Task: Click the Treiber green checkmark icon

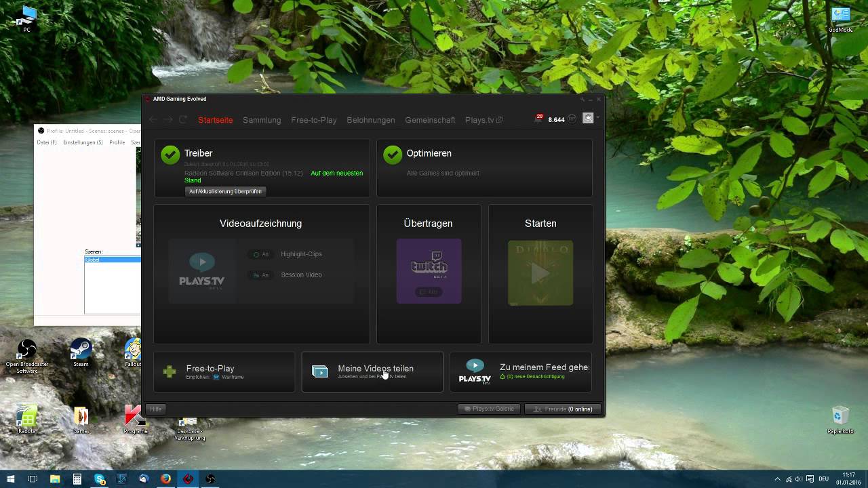Action: pos(170,155)
